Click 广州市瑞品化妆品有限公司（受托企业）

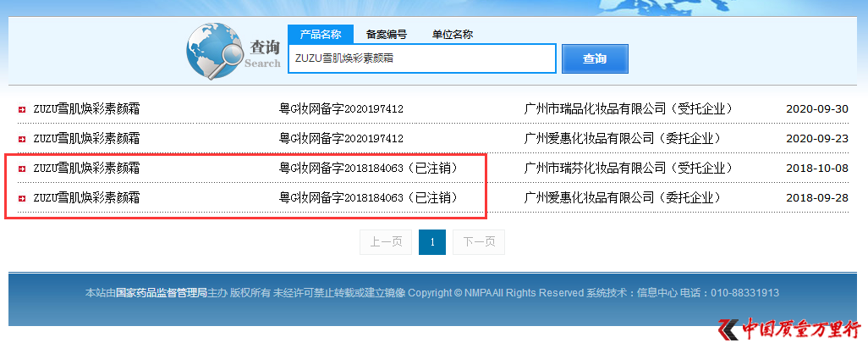click(630, 109)
